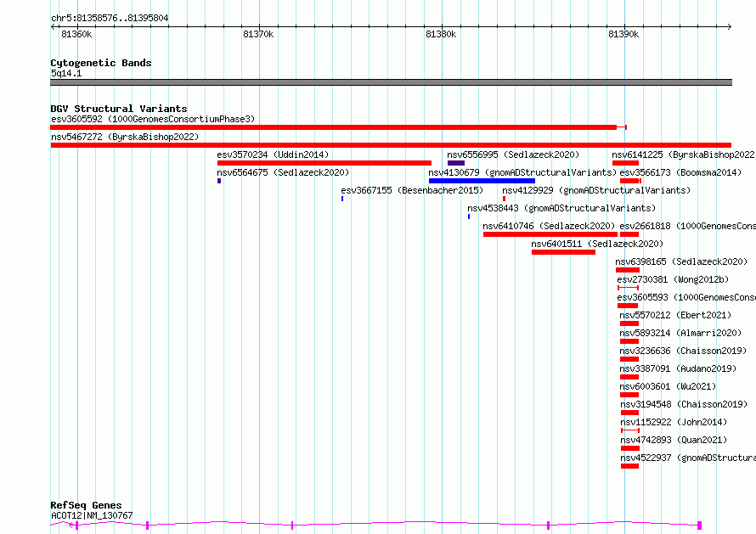Image resolution: width=756 pixels, height=534 pixels.
Task: Open esv2730381 (Wong2012b) variant label
Action: (673, 279)
